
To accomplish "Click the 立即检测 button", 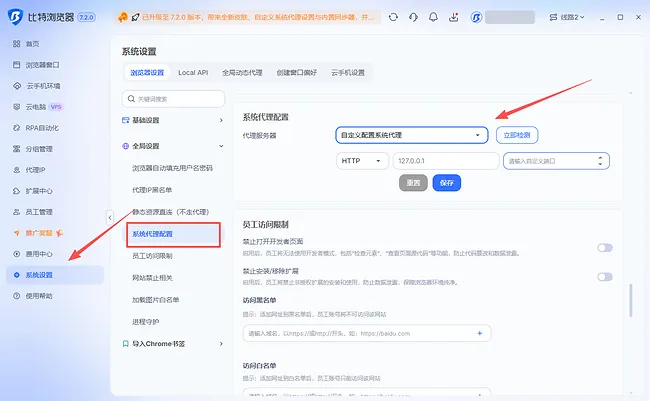I will click(x=517, y=135).
